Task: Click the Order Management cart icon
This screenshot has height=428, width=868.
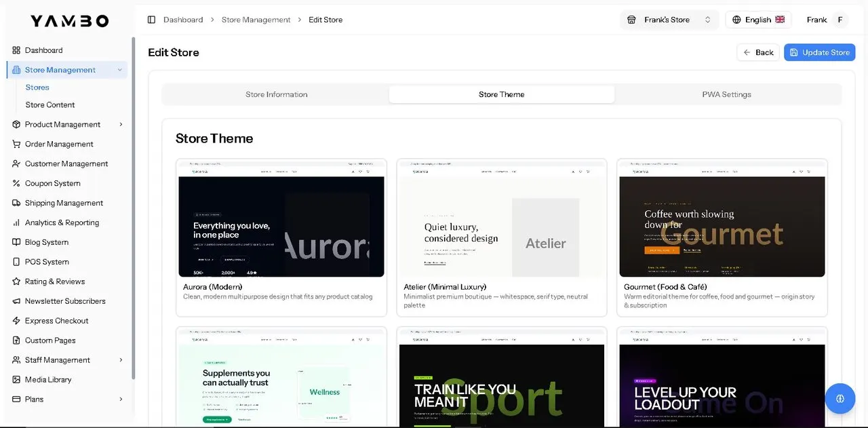Action: (16, 144)
